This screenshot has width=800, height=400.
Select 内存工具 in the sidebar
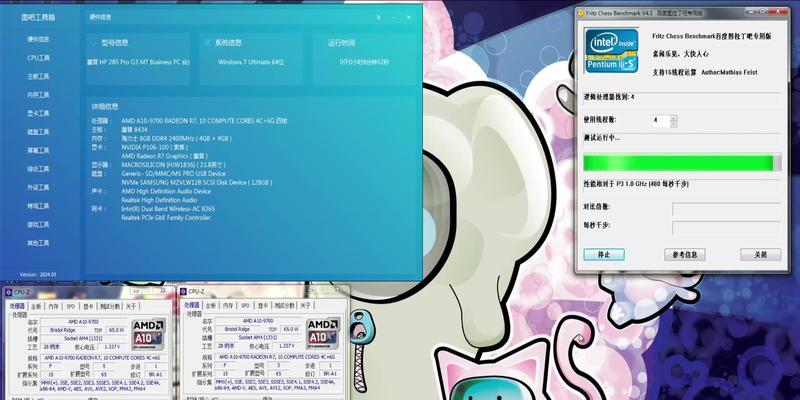pos(38,95)
